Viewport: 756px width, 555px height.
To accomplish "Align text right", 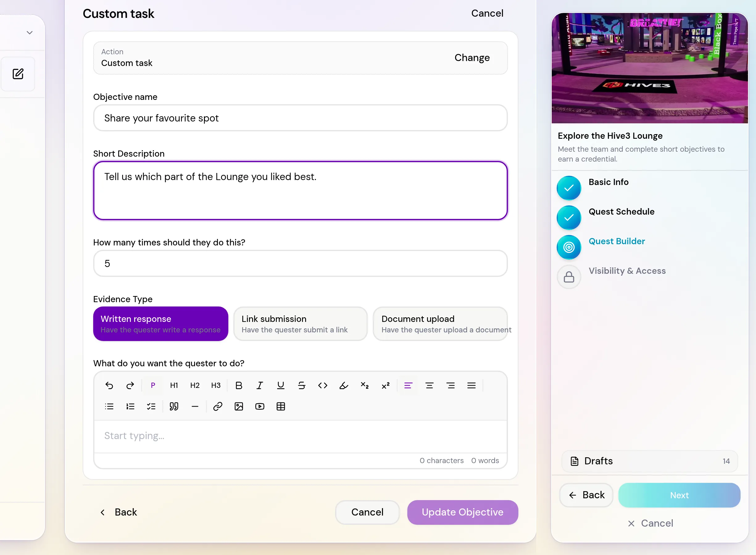I will pos(451,385).
